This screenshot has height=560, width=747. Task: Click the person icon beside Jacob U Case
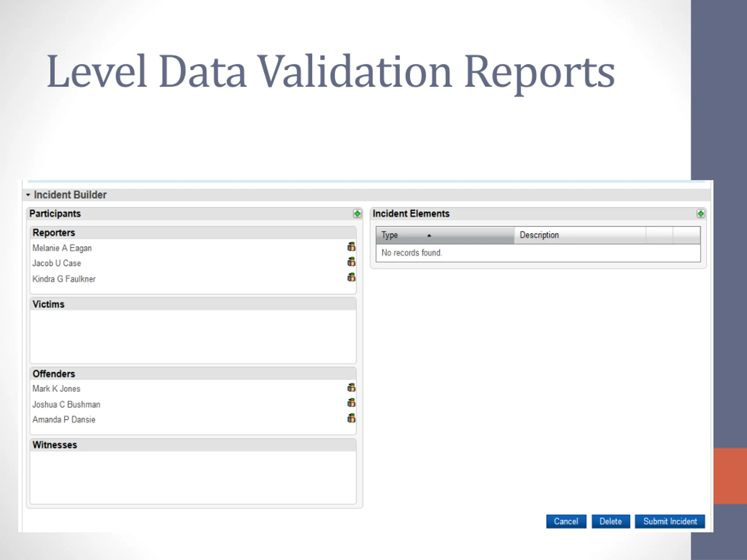tap(351, 262)
